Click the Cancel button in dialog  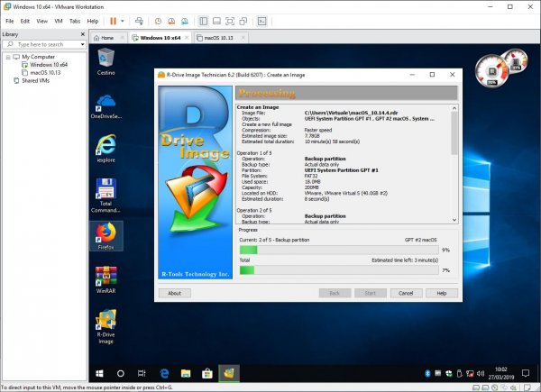tap(406, 293)
